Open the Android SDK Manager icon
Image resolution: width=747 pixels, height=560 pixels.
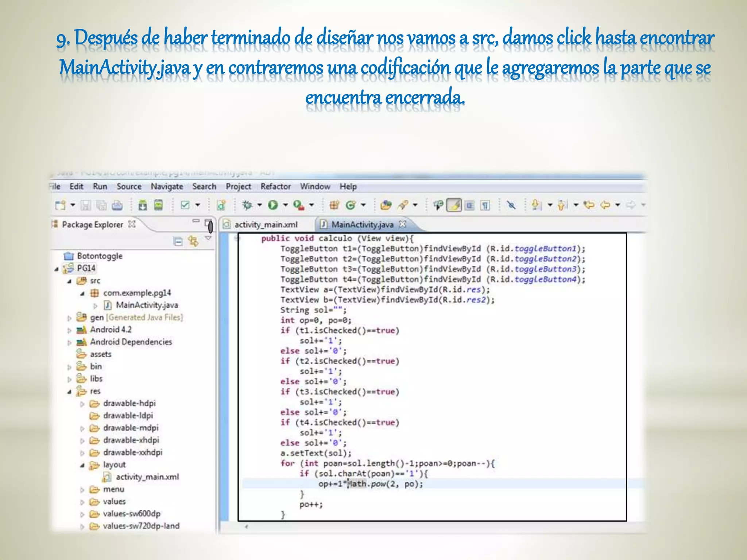(143, 206)
